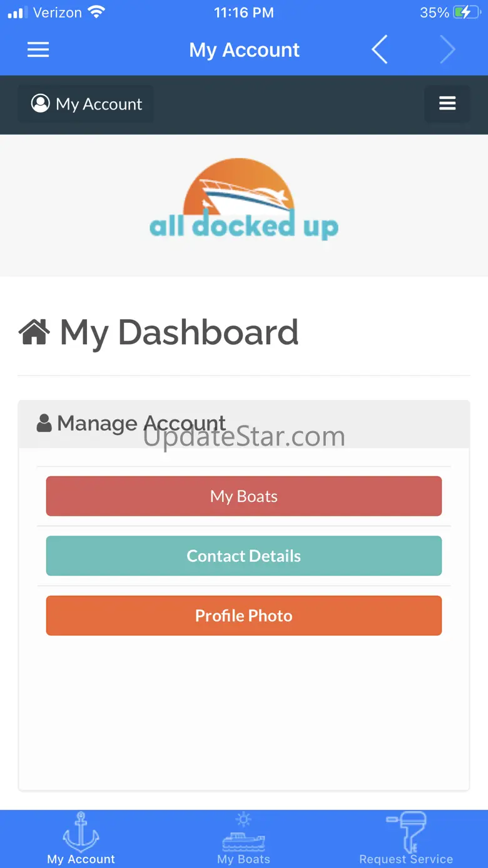Open My Boats red button
This screenshot has height=868, width=488.
pyautogui.click(x=244, y=496)
